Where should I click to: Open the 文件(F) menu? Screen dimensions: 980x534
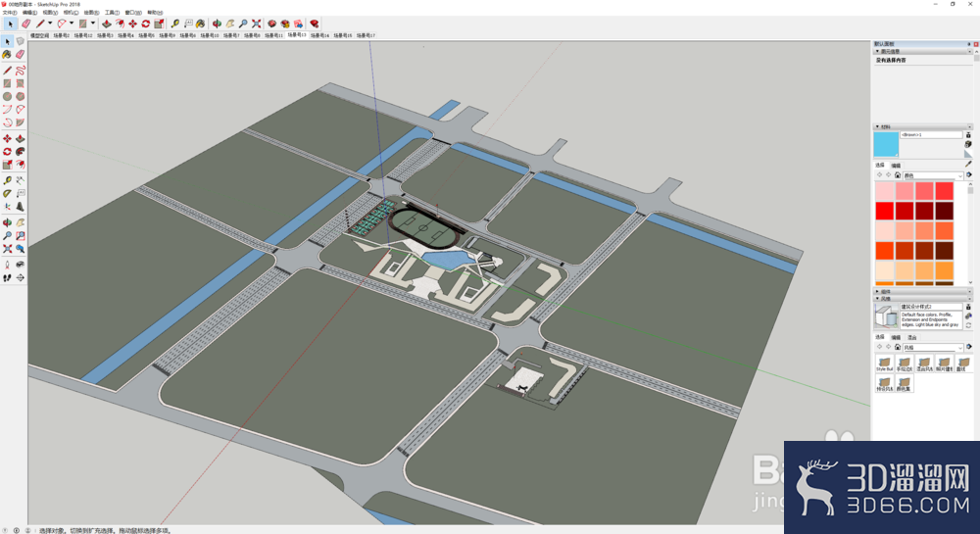click(x=10, y=13)
